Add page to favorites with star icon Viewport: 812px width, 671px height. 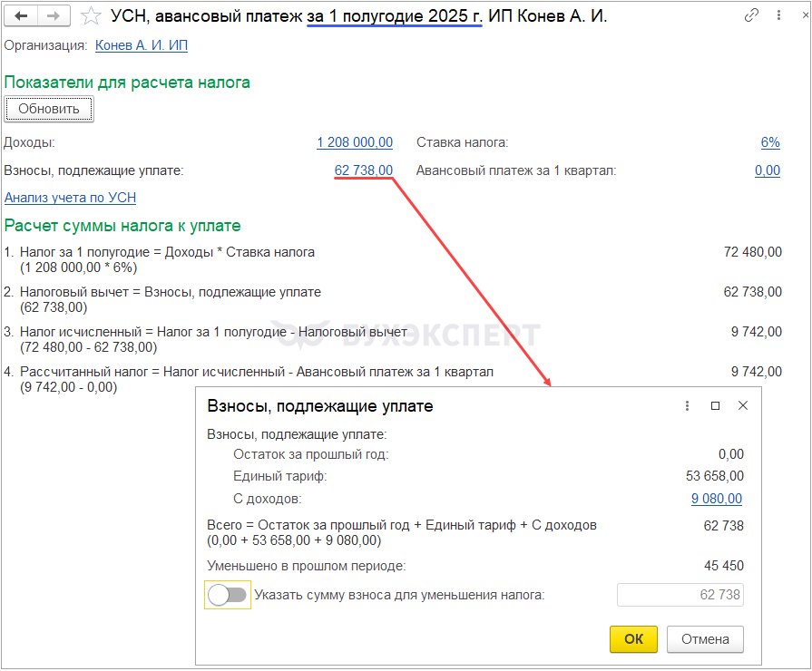[91, 16]
